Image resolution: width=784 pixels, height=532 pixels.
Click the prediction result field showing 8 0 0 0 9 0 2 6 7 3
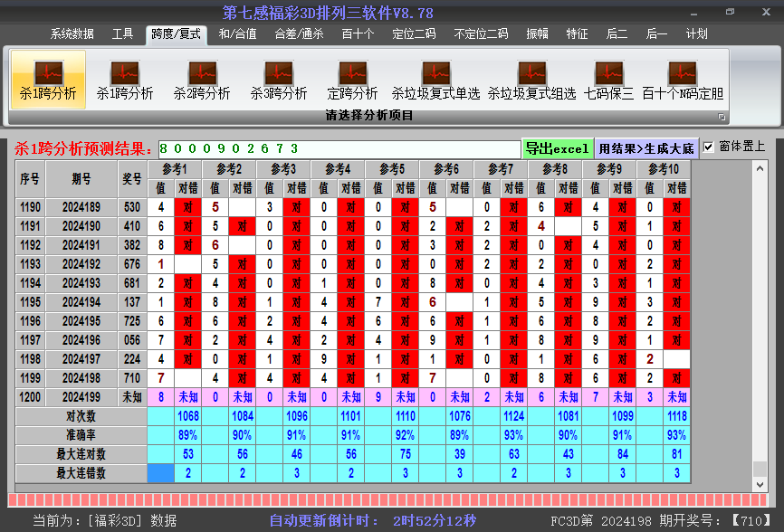[x=339, y=149]
